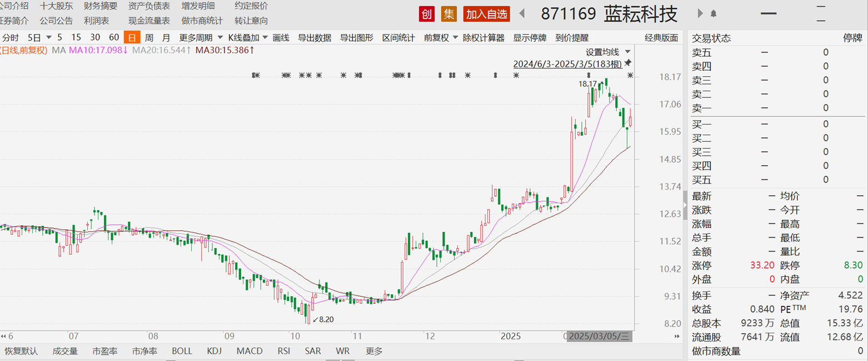Select daily 日 period
Image resolution: width=868 pixels, height=361 pixels.
pos(132,38)
